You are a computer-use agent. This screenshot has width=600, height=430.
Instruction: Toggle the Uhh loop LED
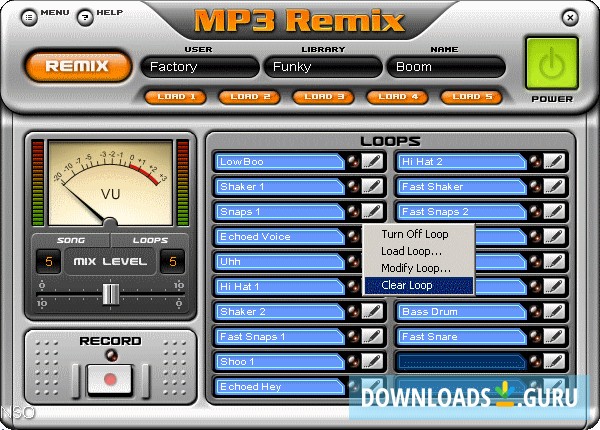[353, 262]
